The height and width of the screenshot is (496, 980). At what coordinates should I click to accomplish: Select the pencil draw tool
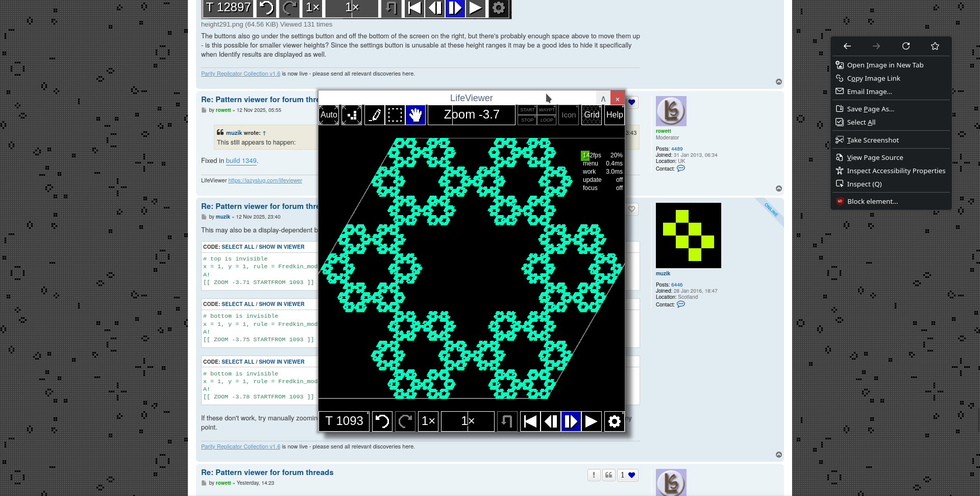tap(375, 115)
